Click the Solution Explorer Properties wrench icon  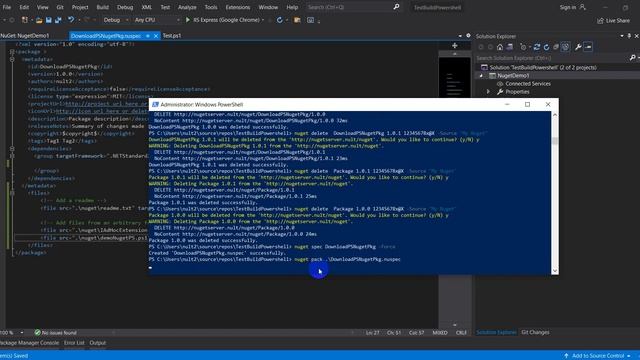tap(578, 47)
